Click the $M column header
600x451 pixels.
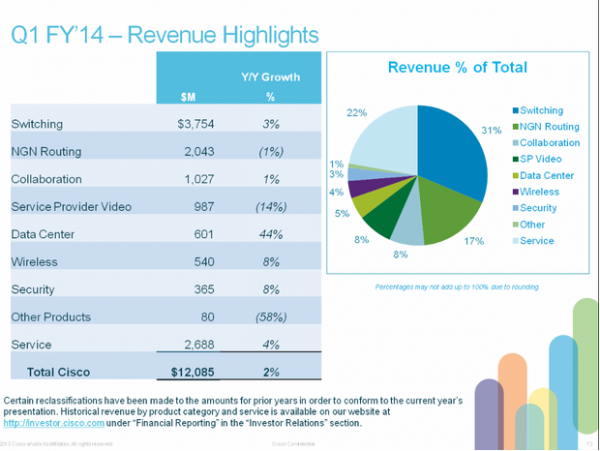(x=188, y=97)
